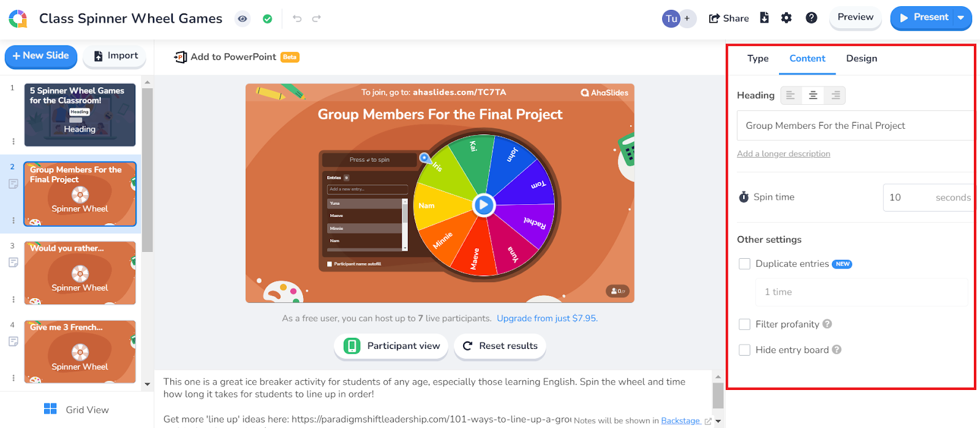Open the help question mark icon
The height and width of the screenshot is (428, 980).
(x=812, y=18)
